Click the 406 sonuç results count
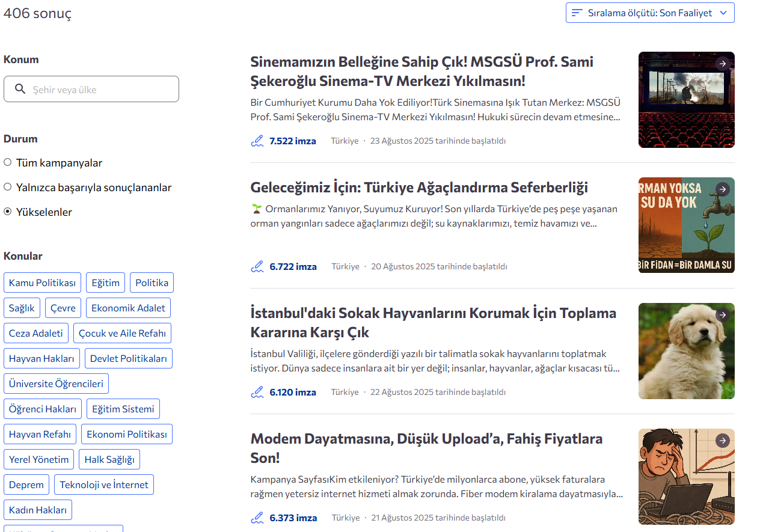This screenshot has height=532, width=760. coord(37,13)
